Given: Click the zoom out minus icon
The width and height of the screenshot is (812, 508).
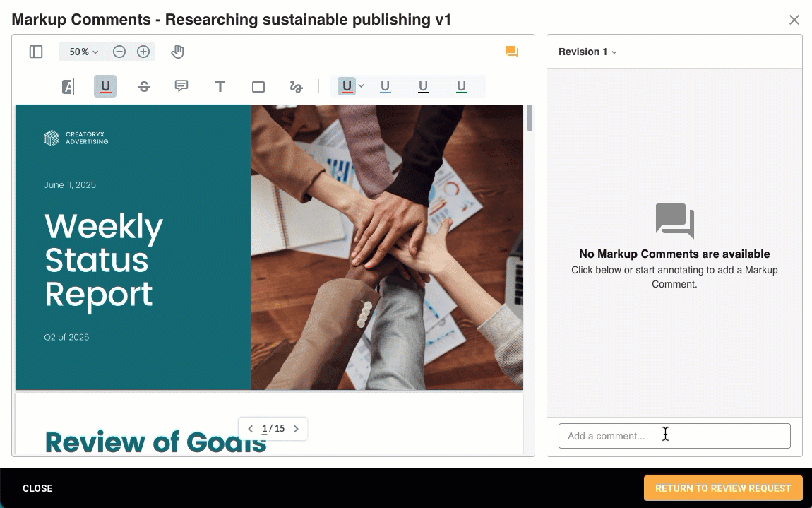Looking at the screenshot, I should point(119,52).
